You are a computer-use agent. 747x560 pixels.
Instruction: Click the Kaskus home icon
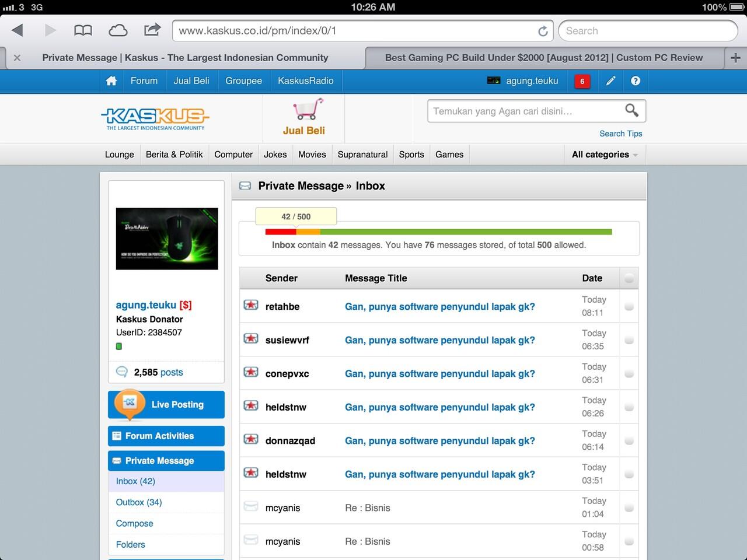[x=111, y=81]
